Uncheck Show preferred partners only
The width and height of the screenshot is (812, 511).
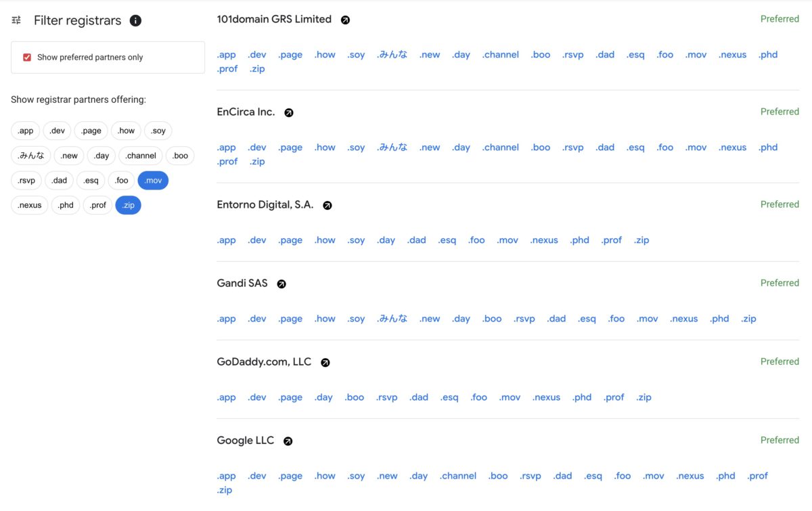27,58
